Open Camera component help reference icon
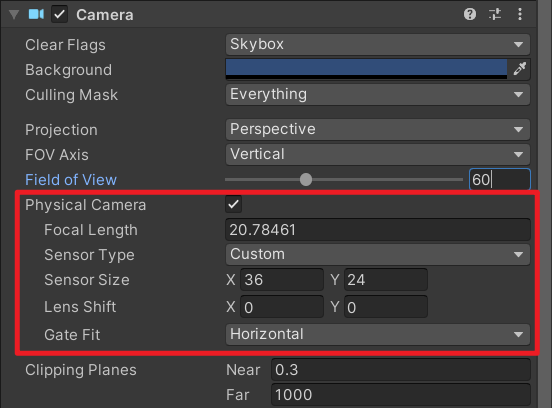 [470, 14]
